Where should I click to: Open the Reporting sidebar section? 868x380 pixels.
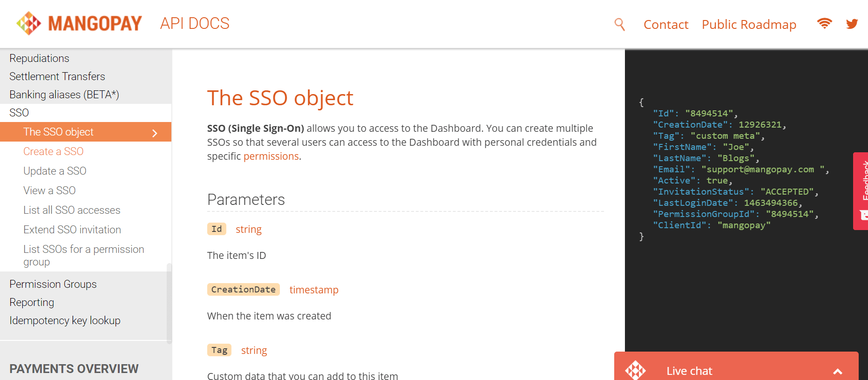click(32, 302)
